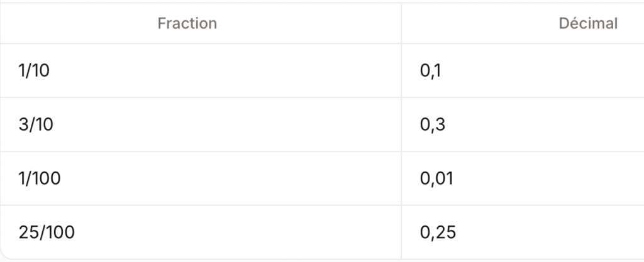644x262 pixels.
Task: Select the 1/10 fraction cell
Action: coord(35,71)
